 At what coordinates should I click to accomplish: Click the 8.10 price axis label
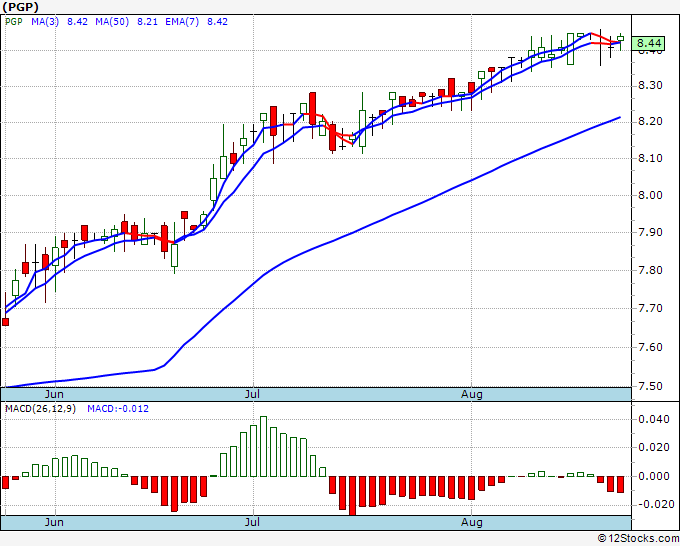(x=651, y=158)
